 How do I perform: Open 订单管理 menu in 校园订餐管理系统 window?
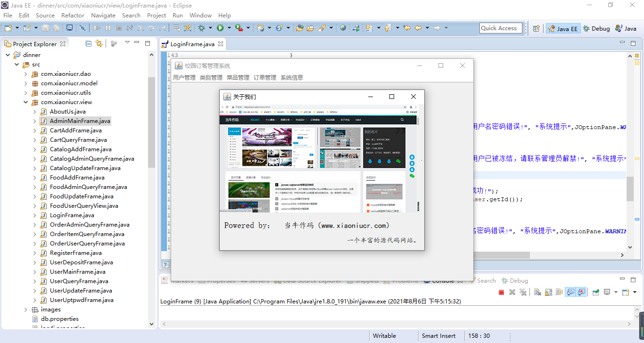point(264,77)
